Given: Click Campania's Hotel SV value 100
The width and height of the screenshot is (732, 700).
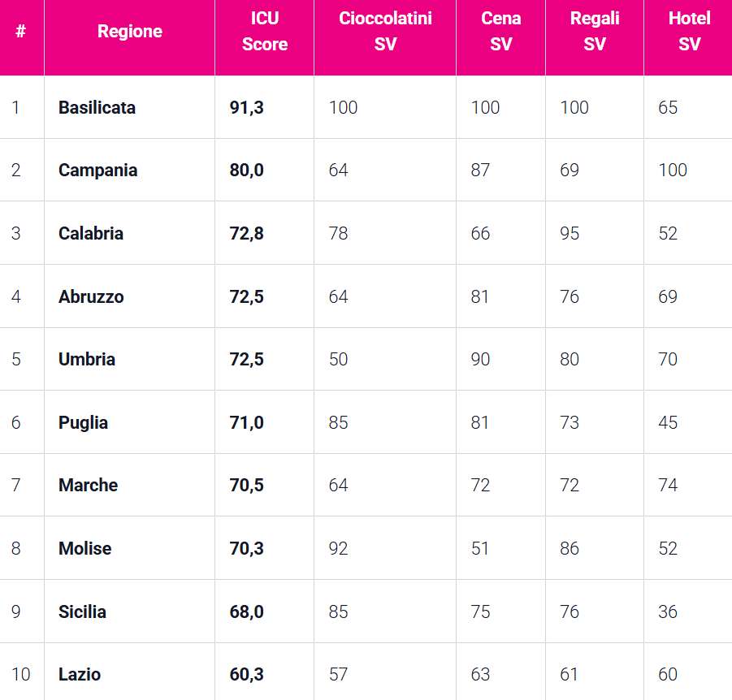Looking at the screenshot, I should pyautogui.click(x=673, y=171).
